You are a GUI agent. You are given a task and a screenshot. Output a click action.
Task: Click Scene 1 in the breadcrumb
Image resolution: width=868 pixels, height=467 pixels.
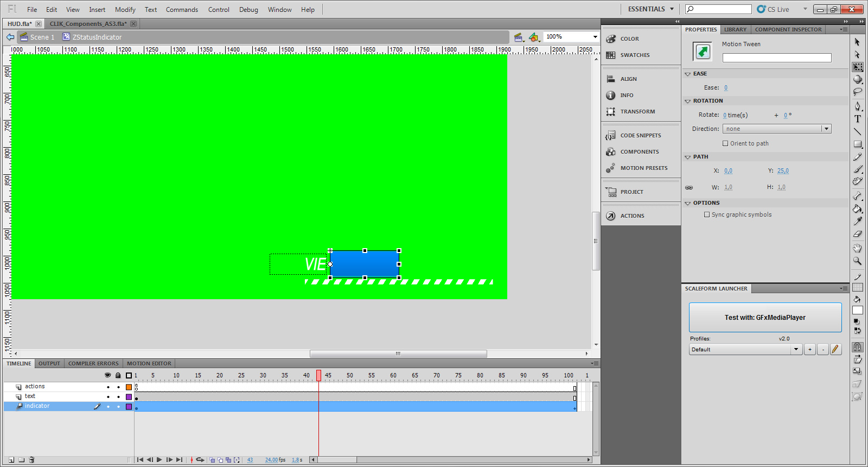coord(42,37)
